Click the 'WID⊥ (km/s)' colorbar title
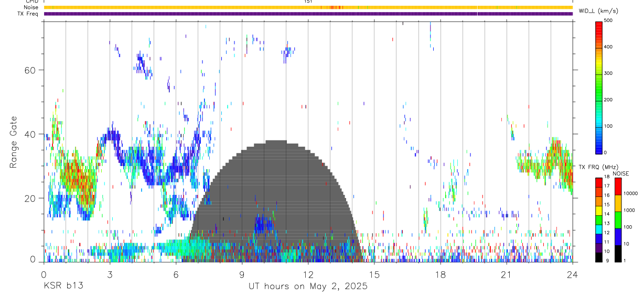644x297 pixels. (x=598, y=10)
